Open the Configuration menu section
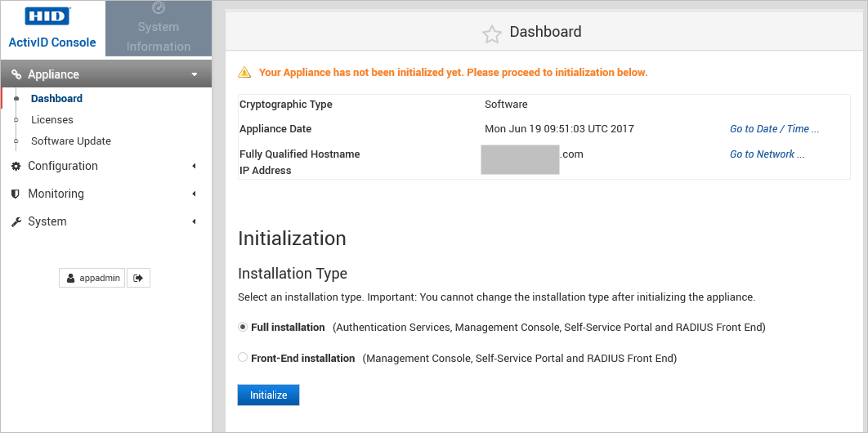 (105, 166)
